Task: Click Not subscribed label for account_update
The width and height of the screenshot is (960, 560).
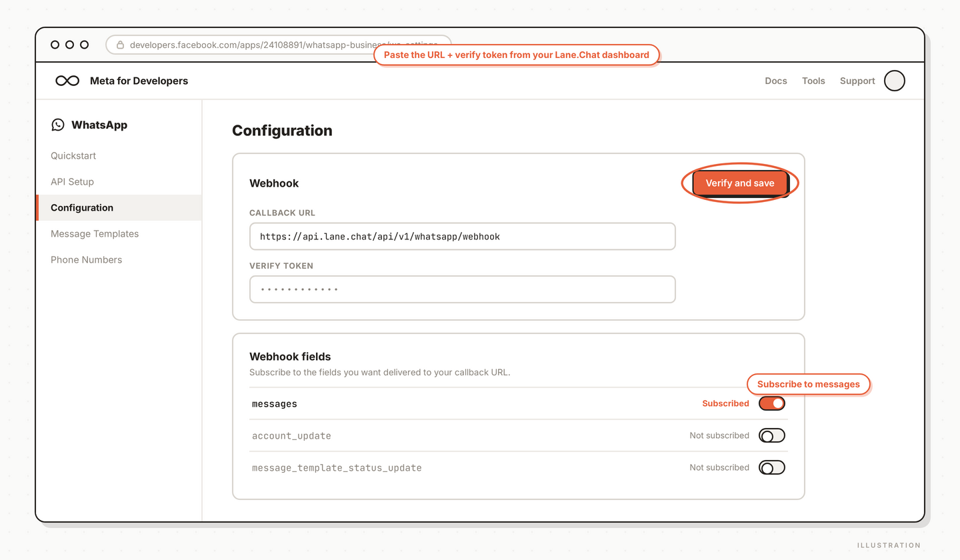Action: 719,435
